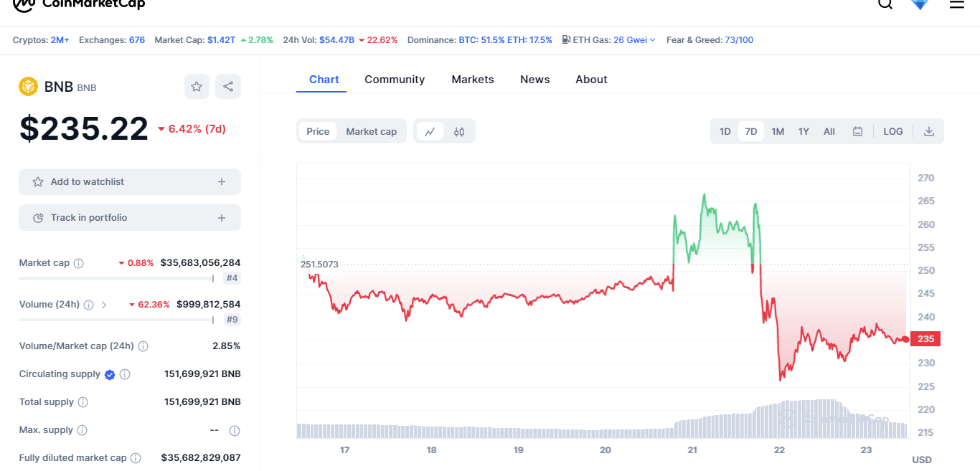Go to the Markets tab
Image resolution: width=980 pixels, height=471 pixels.
(x=473, y=80)
